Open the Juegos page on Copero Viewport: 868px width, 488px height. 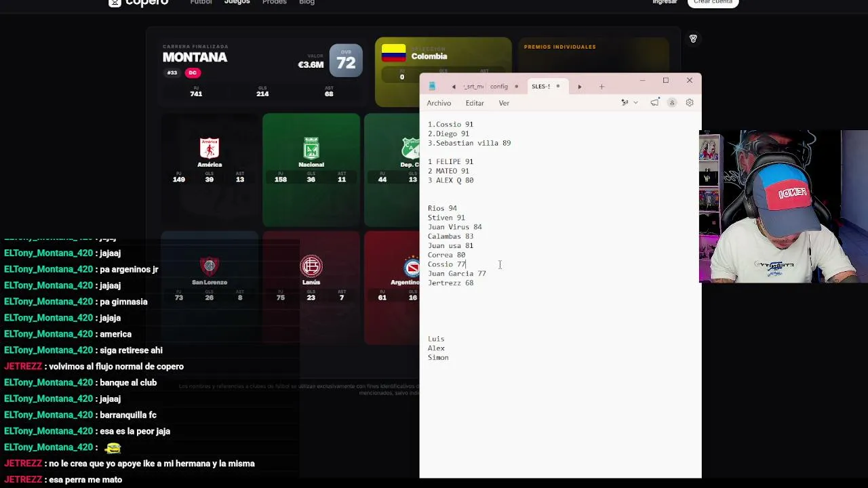point(237,2)
